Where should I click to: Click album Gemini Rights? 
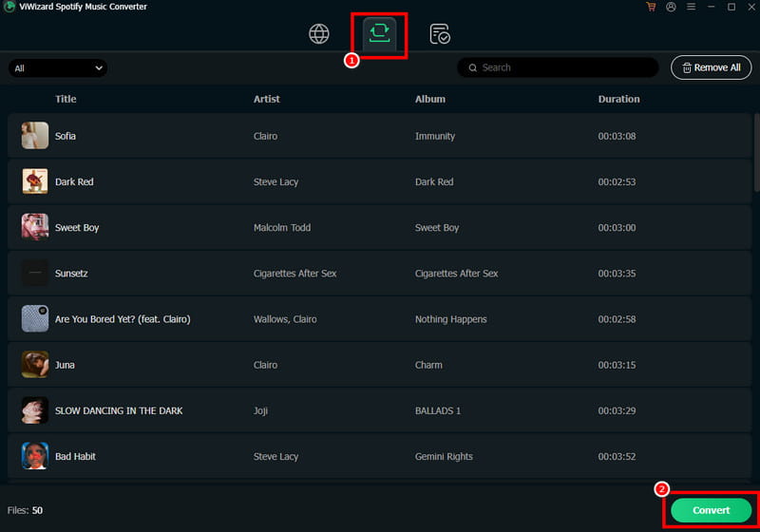[444, 456]
